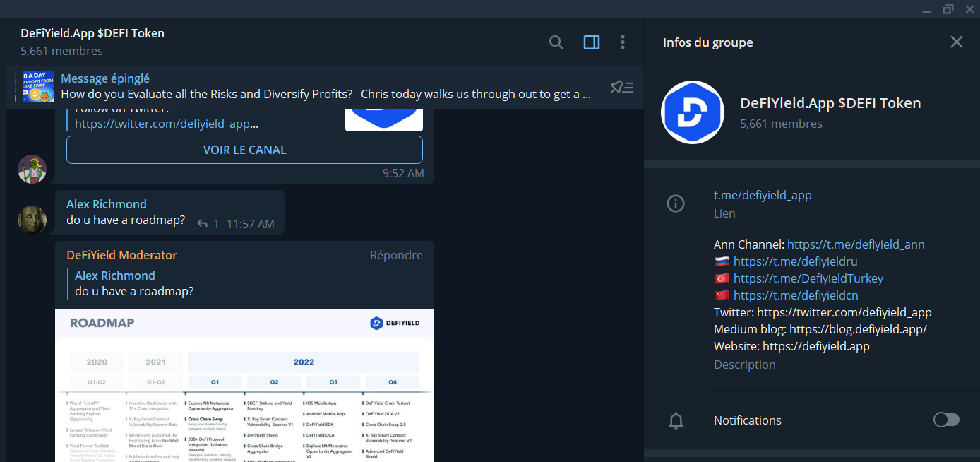Open the roadmap image in the chat
Screen dimensions: 980x462
click(x=244, y=385)
